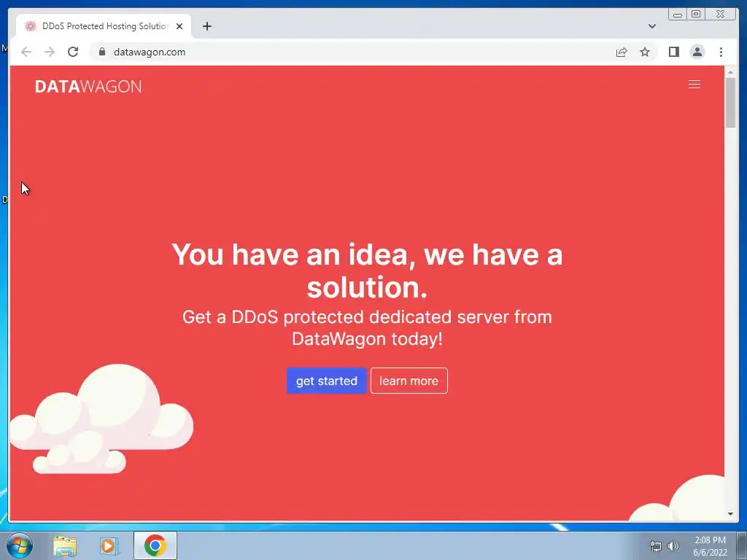747x560 pixels.
Task: Close the DDoS Protected Hosting tab
Action: tap(179, 26)
